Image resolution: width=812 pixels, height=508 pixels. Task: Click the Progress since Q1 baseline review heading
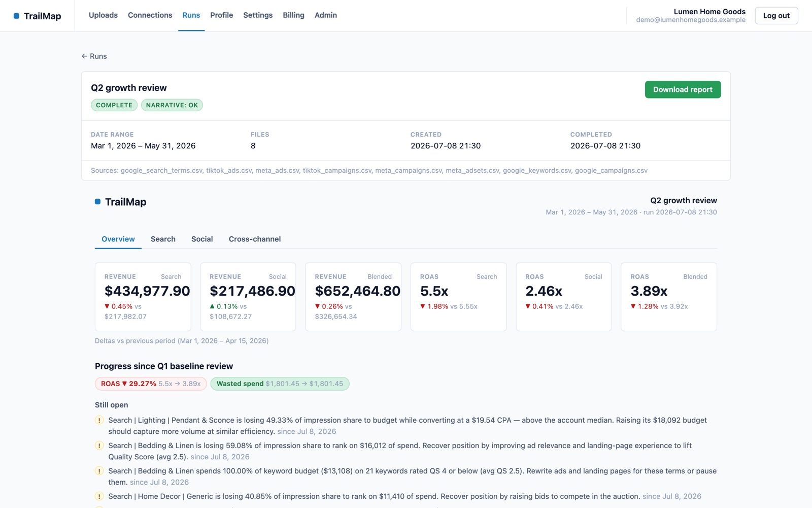[164, 366]
